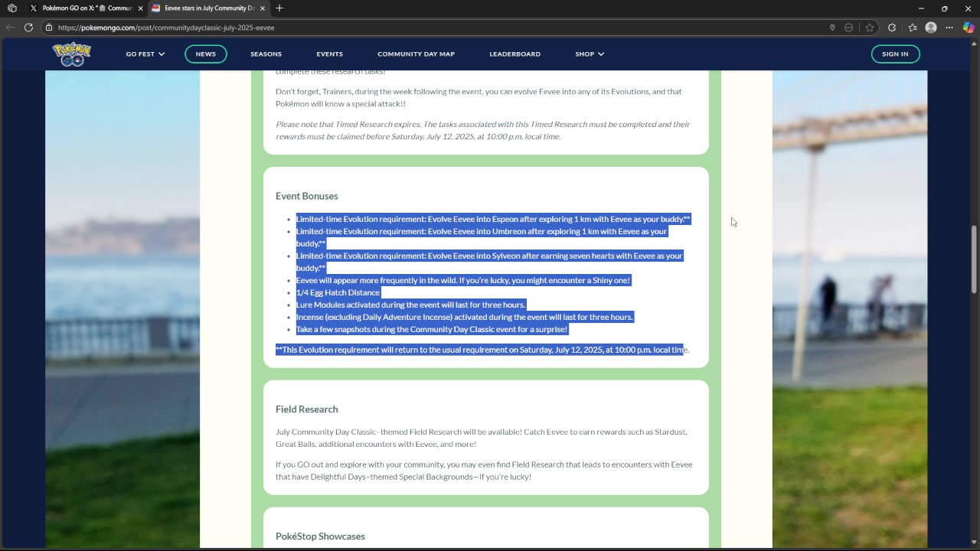Click the 'Please note that Timed Research expires' text
980x551 pixels.
pos(482,130)
